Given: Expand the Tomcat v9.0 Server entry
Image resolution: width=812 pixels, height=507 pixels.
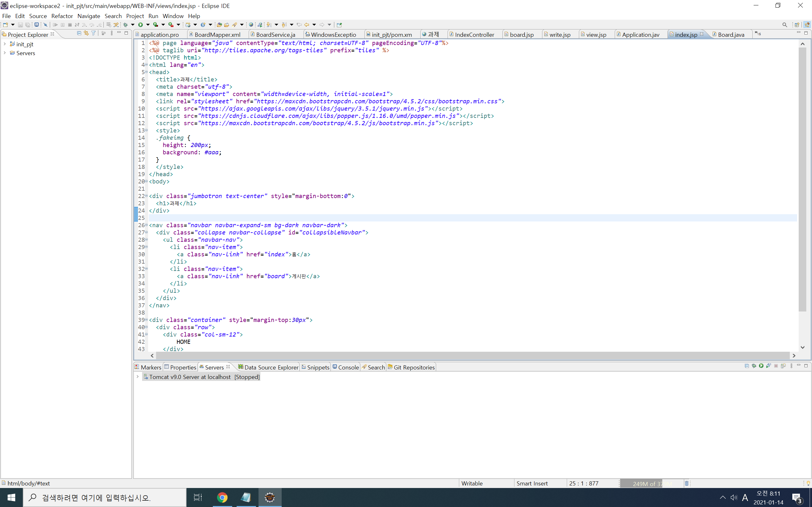Looking at the screenshot, I should pos(137,376).
